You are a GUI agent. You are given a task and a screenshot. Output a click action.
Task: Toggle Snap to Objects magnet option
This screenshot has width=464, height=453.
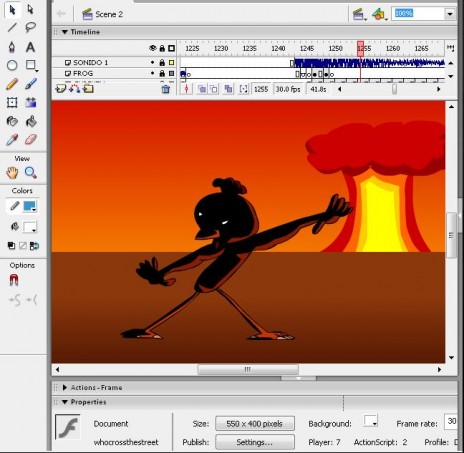coord(14,280)
